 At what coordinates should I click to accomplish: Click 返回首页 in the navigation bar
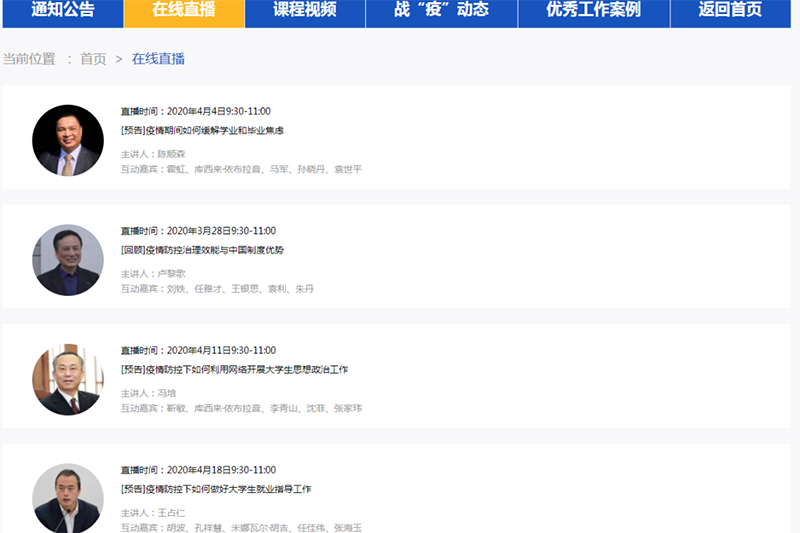coord(729,11)
